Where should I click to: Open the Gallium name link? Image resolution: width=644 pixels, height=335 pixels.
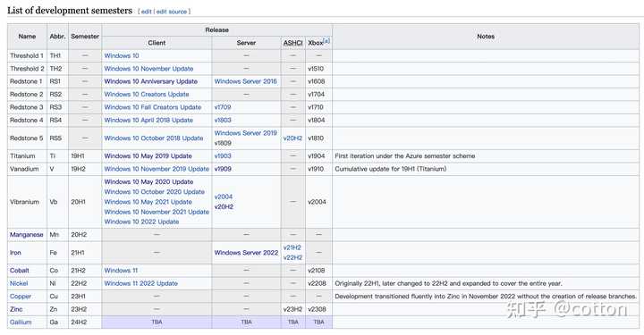pos(21,322)
